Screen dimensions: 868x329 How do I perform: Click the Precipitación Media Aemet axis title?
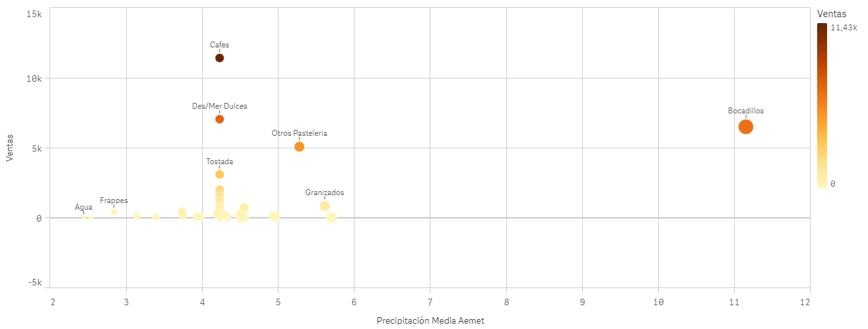click(x=430, y=321)
